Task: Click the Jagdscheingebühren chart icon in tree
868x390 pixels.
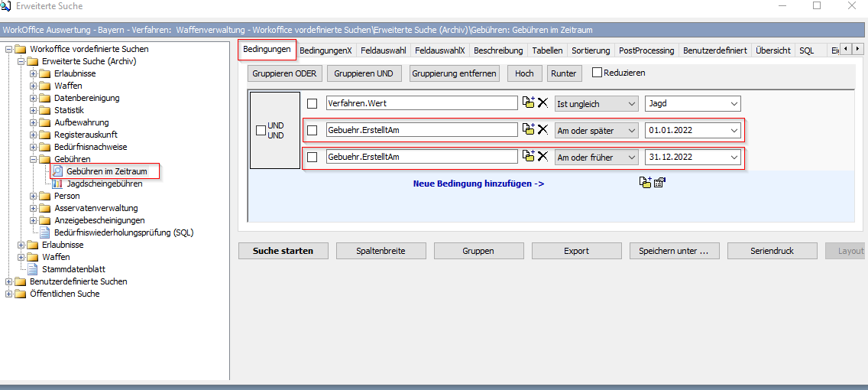Action: tap(57, 184)
